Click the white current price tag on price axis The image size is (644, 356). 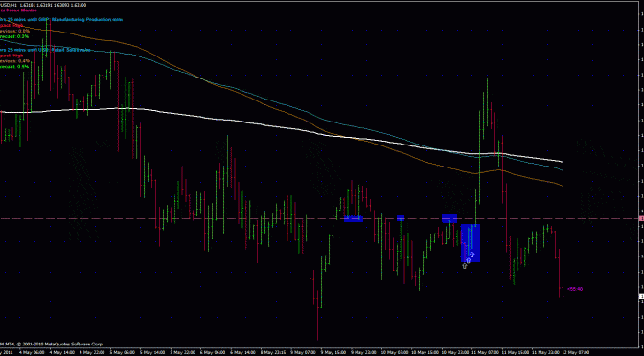(642, 296)
